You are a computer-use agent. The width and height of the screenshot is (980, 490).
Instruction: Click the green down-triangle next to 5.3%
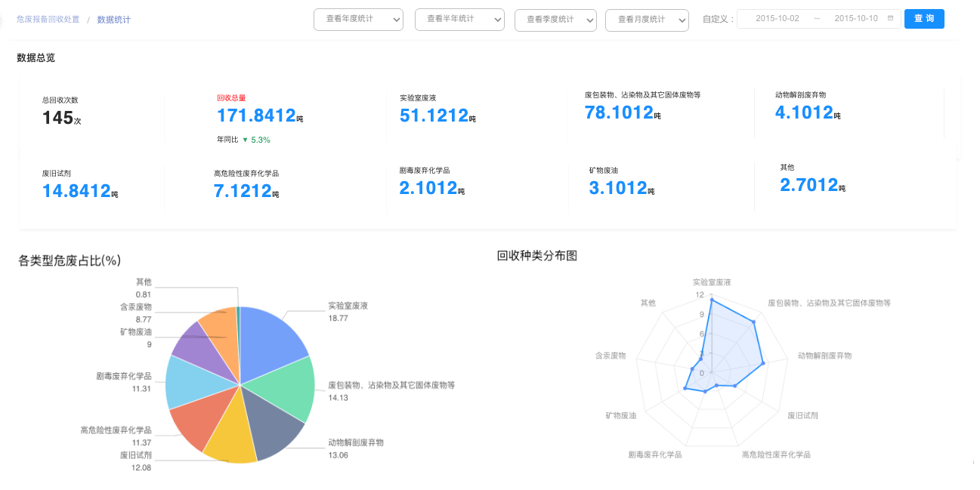pos(244,140)
